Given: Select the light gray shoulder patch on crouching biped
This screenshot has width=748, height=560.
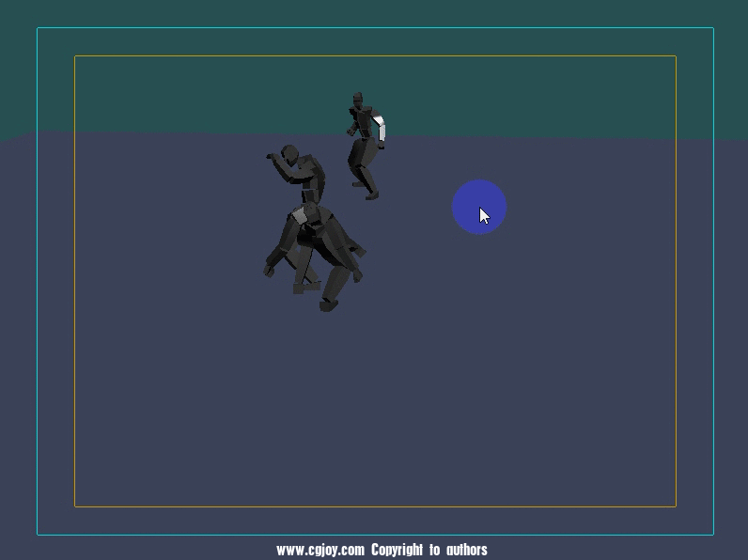Looking at the screenshot, I should [x=300, y=216].
